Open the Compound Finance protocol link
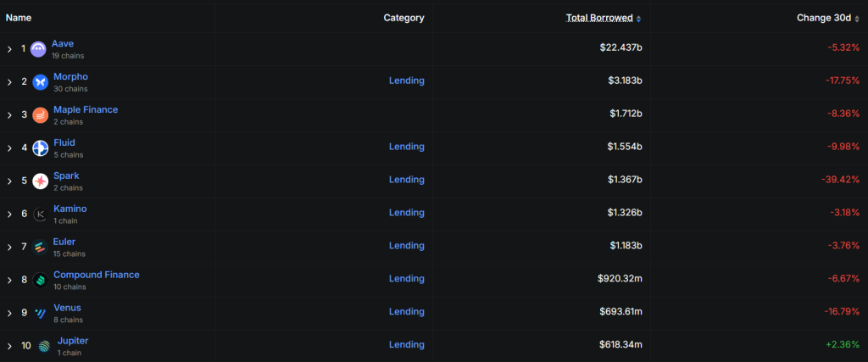 click(96, 275)
